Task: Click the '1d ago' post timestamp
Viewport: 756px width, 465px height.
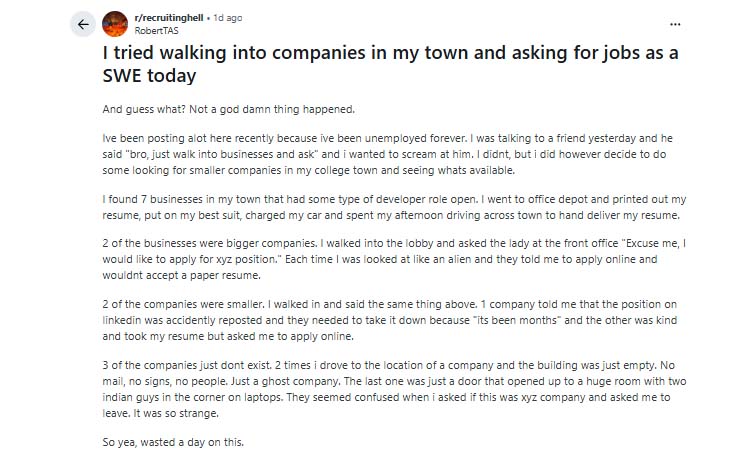Action: [x=227, y=18]
